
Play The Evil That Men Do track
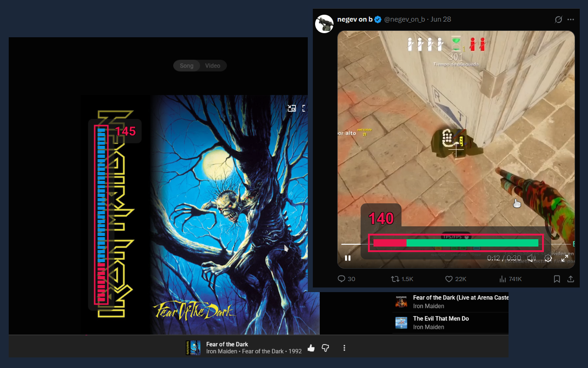pyautogui.click(x=450, y=322)
